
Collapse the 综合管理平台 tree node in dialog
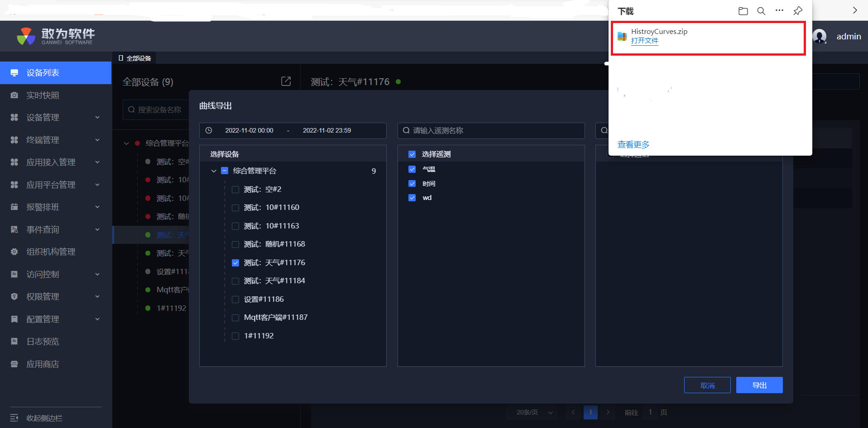pyautogui.click(x=214, y=171)
